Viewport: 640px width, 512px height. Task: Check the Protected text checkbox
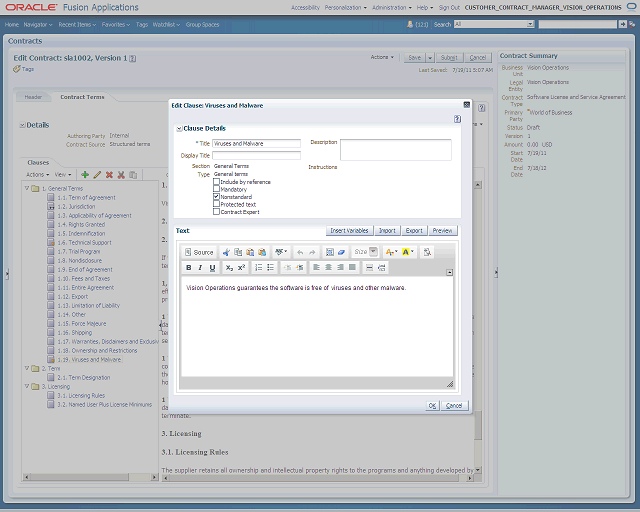point(216,204)
